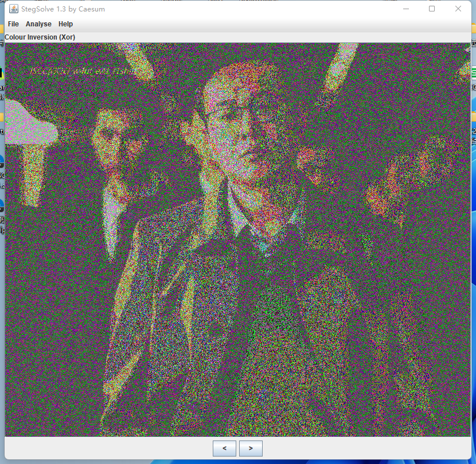Image resolution: width=476 pixels, height=464 pixels.
Task: Advance to the next colour plane with ">"
Action: (251, 449)
